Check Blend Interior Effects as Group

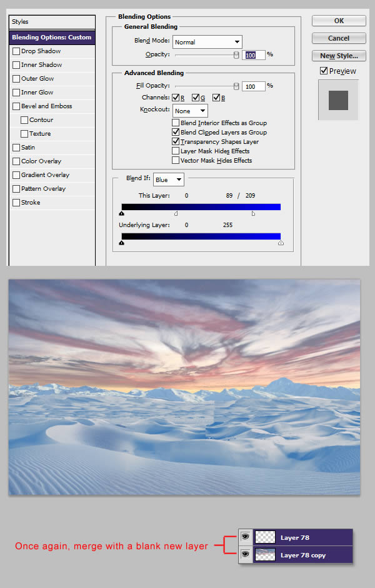tap(176, 123)
